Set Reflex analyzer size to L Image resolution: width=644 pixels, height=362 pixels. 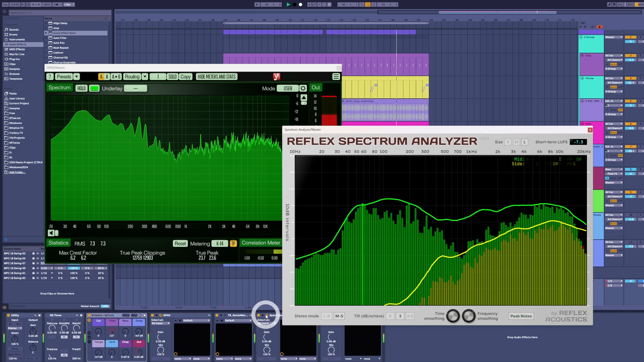[525, 142]
